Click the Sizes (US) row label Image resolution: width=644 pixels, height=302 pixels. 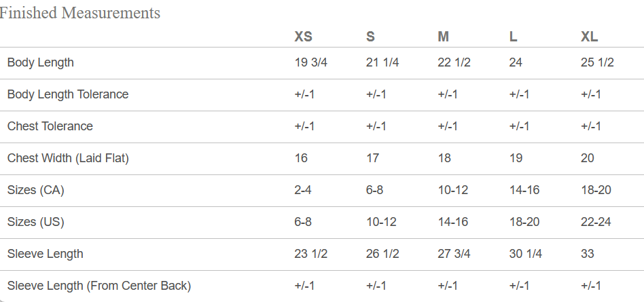point(36,221)
